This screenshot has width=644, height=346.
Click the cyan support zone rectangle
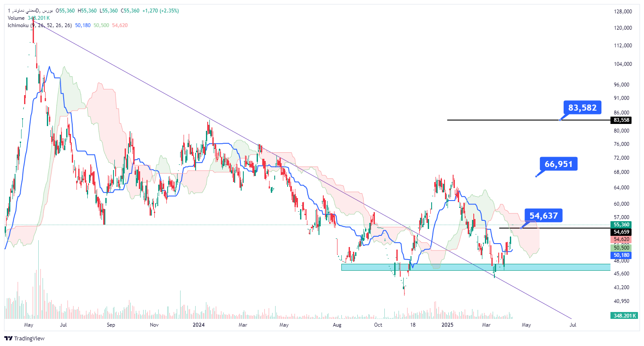coord(475,267)
